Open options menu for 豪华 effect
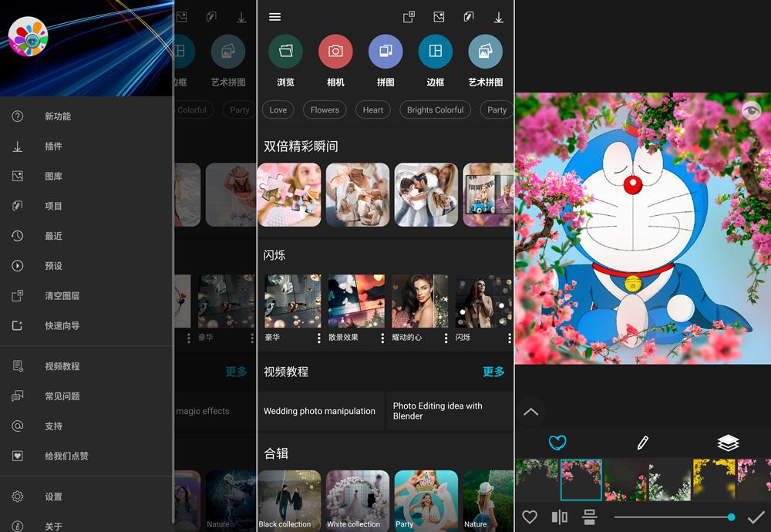 pyautogui.click(x=318, y=338)
